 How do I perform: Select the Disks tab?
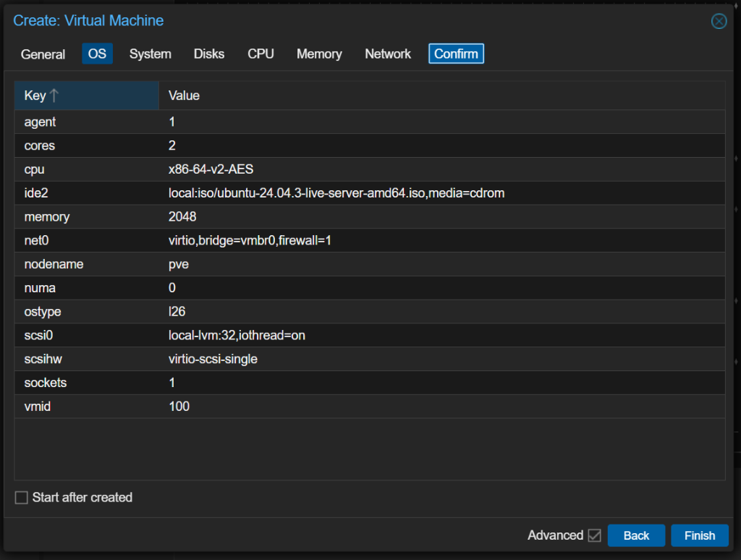209,54
